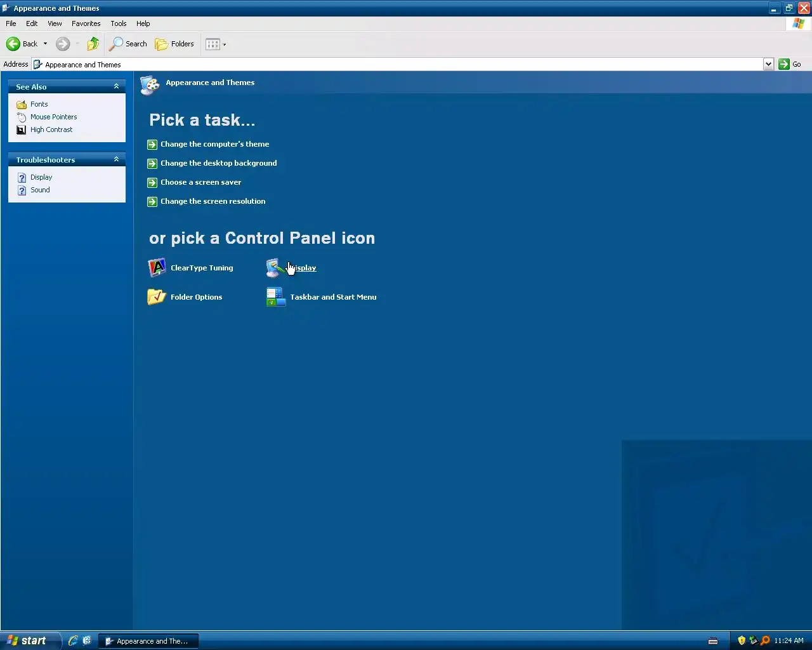Open the File menu
The width and height of the screenshot is (812, 650).
(11, 23)
